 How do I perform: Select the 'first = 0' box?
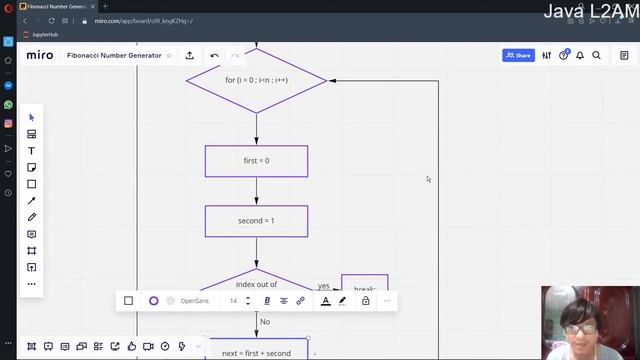click(x=256, y=161)
